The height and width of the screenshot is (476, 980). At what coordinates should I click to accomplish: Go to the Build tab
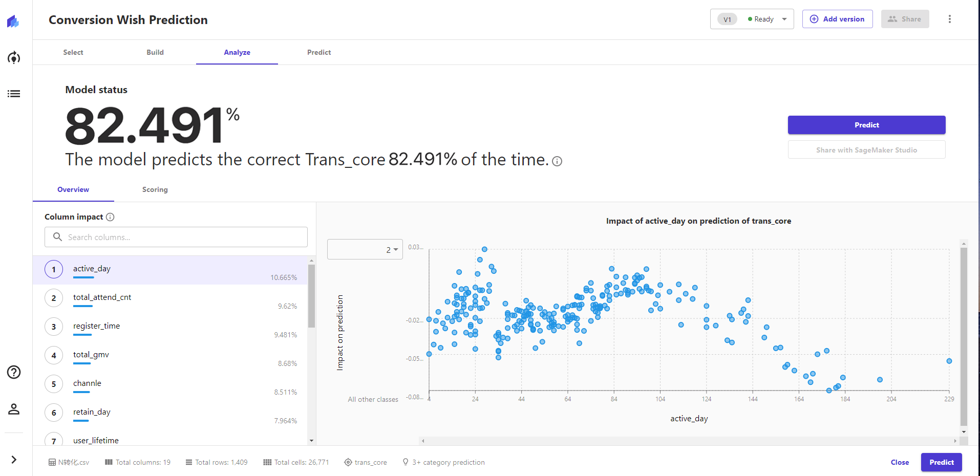click(155, 52)
